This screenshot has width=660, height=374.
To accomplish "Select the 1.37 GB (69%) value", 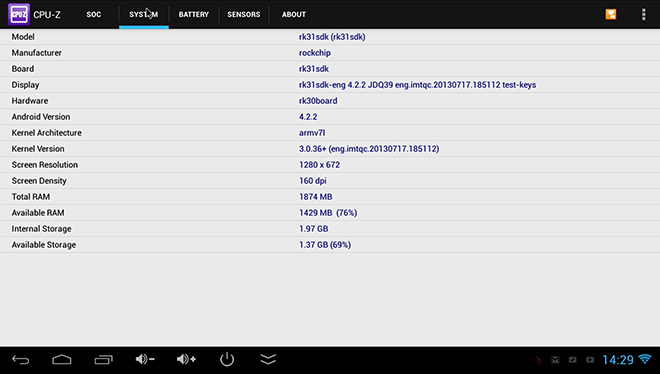I will pos(325,245).
